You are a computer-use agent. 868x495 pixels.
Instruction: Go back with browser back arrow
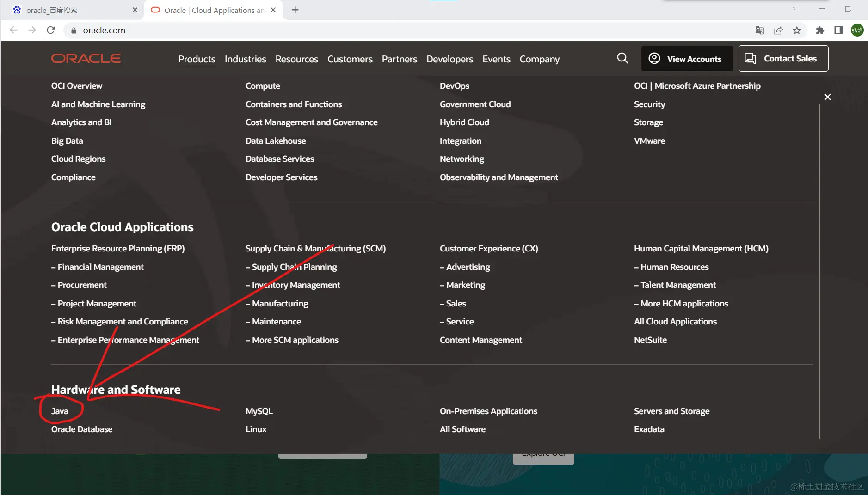[x=13, y=30]
